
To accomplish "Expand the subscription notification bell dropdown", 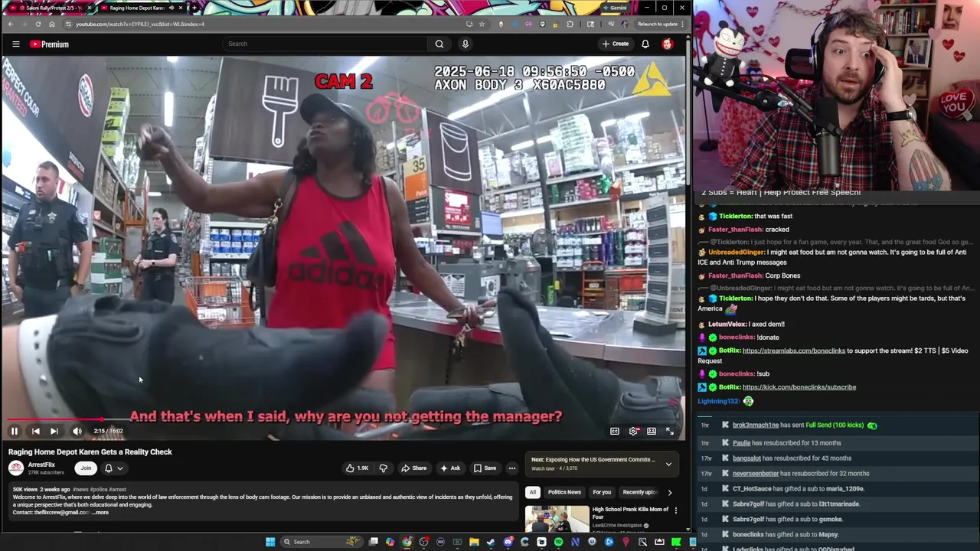I will [113, 468].
